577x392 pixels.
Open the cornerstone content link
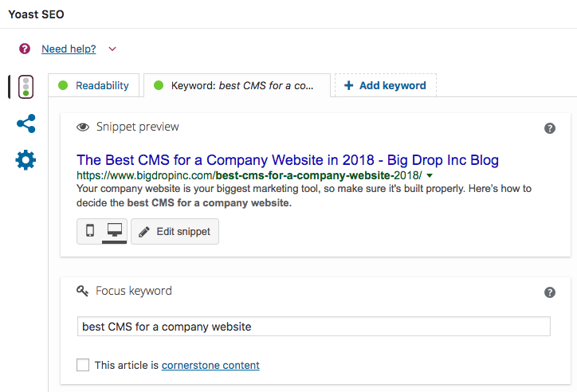point(210,365)
